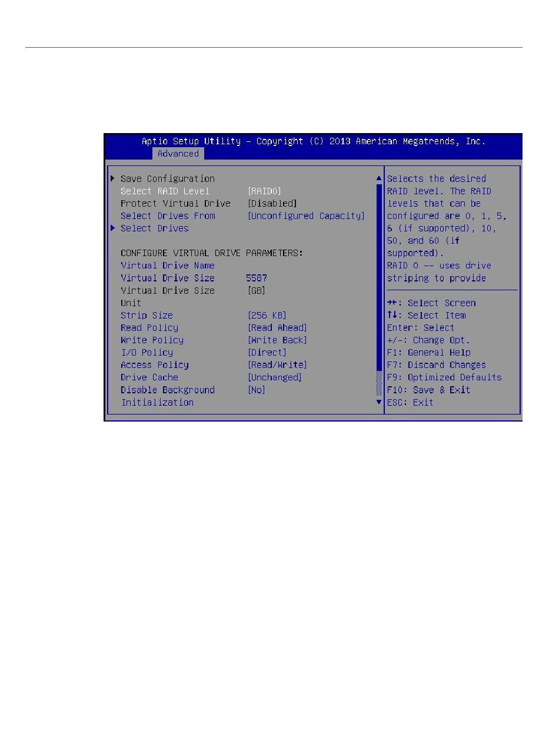Select Save Configuration entry
The height and width of the screenshot is (756, 559).
click(168, 178)
